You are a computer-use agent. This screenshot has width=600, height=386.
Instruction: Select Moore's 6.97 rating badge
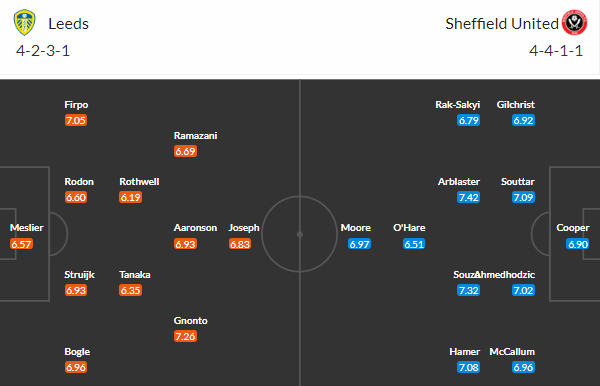(x=359, y=244)
